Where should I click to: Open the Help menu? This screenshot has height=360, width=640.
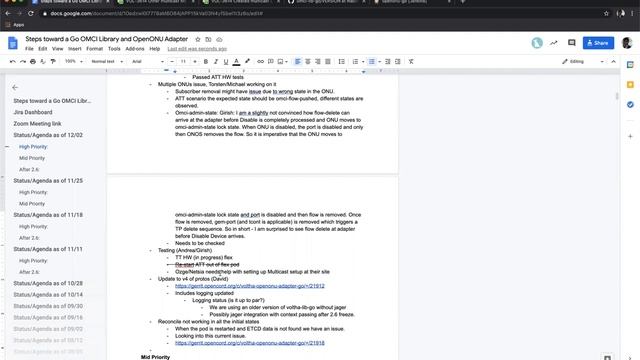[155, 49]
